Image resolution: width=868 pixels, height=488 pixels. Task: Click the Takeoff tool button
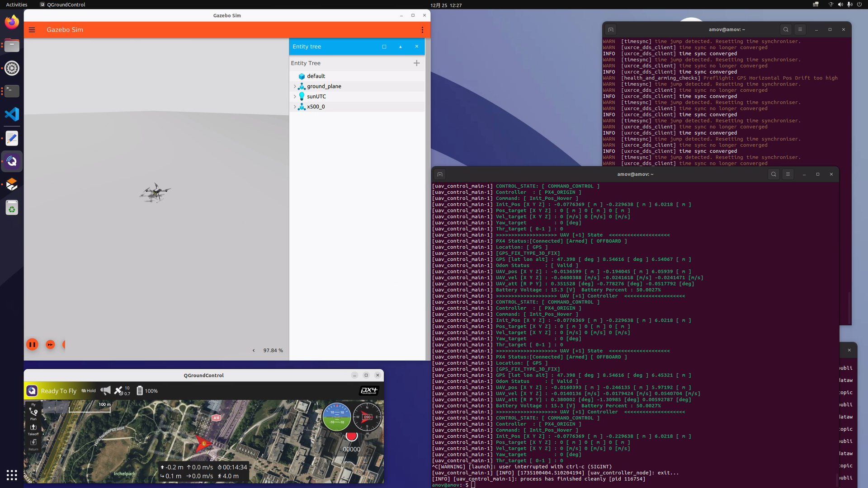33,429
